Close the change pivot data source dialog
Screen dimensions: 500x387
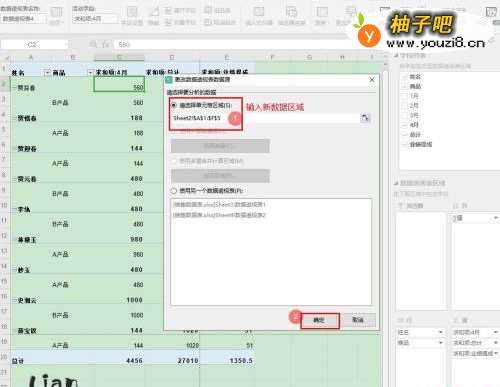click(372, 80)
